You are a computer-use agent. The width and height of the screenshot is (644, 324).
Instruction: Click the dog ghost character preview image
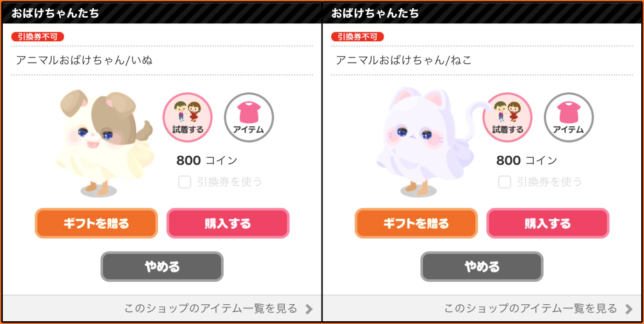click(104, 143)
